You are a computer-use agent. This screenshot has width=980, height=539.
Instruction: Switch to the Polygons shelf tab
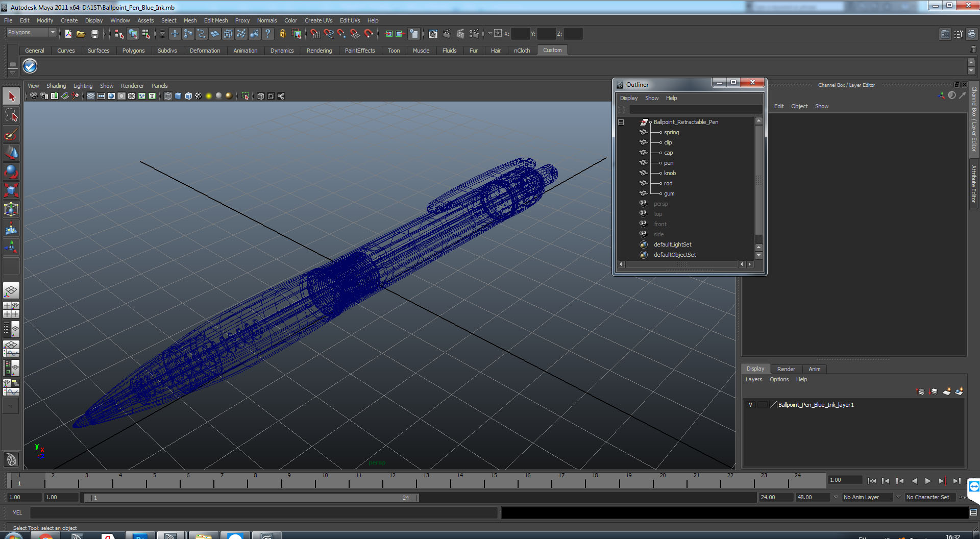point(133,51)
